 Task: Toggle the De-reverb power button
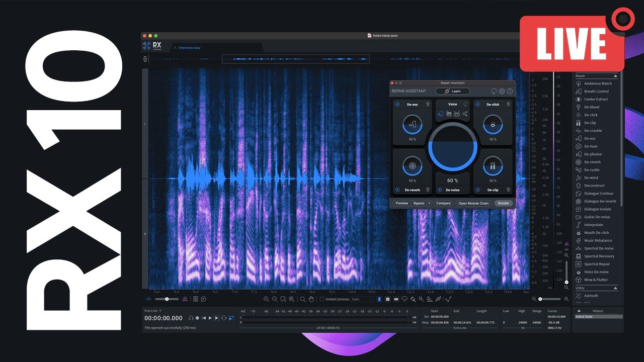[397, 190]
